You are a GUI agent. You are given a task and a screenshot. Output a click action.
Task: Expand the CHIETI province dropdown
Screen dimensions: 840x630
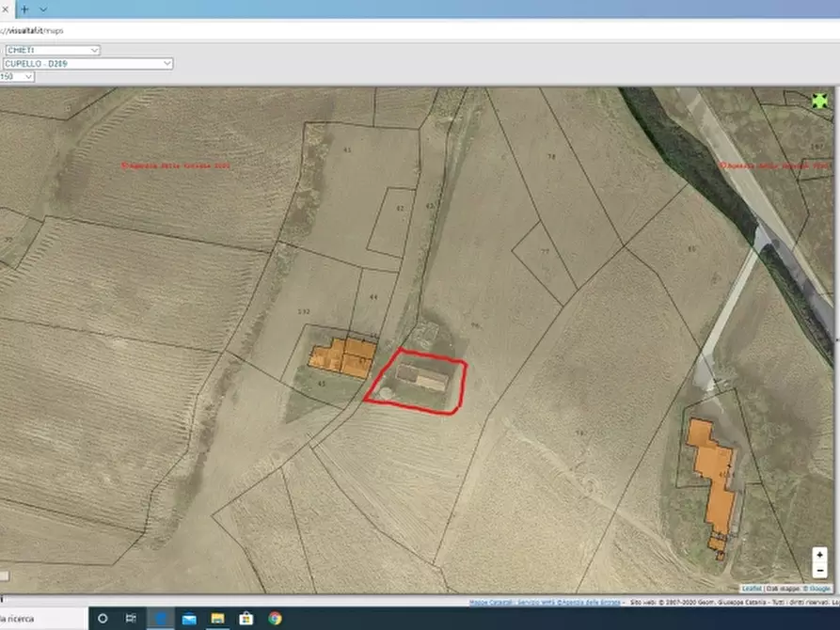52,50
